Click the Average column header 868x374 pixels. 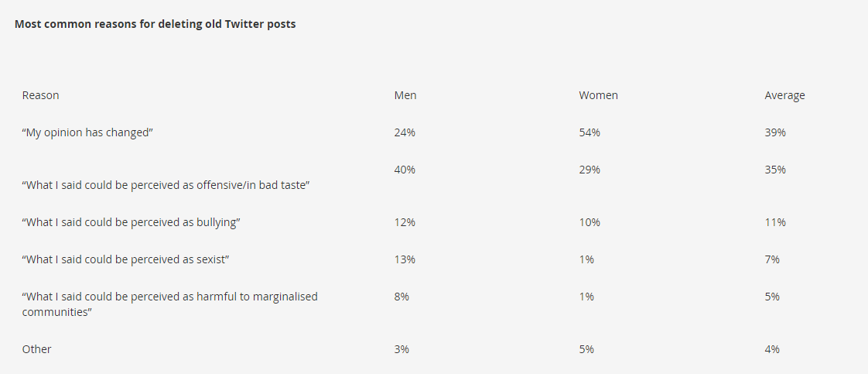pos(784,95)
